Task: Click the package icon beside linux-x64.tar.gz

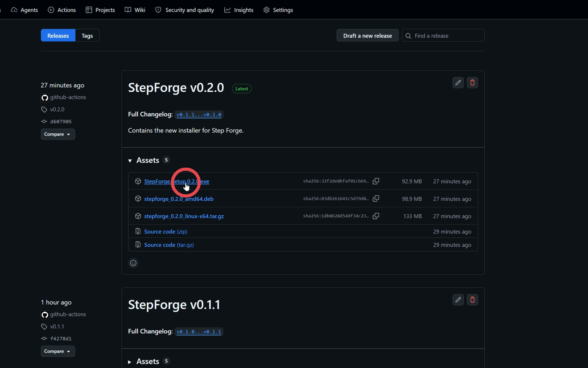Action: tap(138, 216)
